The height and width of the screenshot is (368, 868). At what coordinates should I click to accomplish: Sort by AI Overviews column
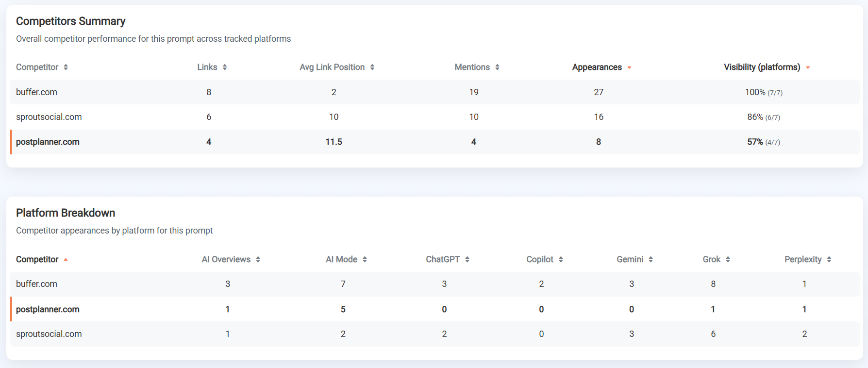[231, 259]
